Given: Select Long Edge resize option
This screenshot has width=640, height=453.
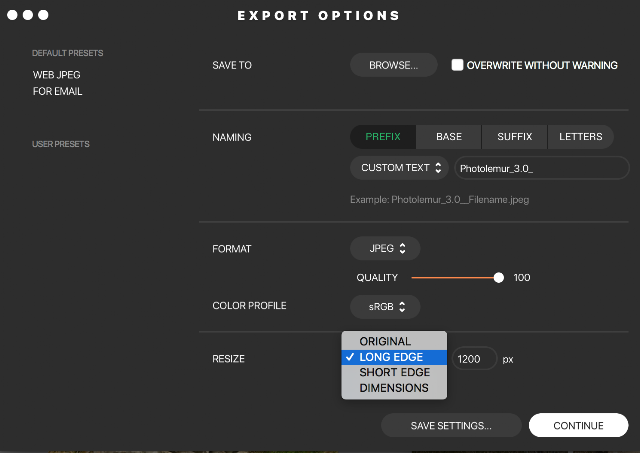Looking at the screenshot, I should (x=391, y=357).
